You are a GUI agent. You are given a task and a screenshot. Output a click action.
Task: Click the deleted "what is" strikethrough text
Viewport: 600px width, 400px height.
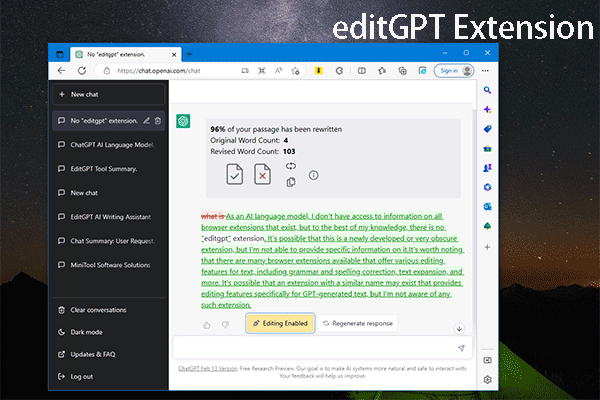coord(213,216)
